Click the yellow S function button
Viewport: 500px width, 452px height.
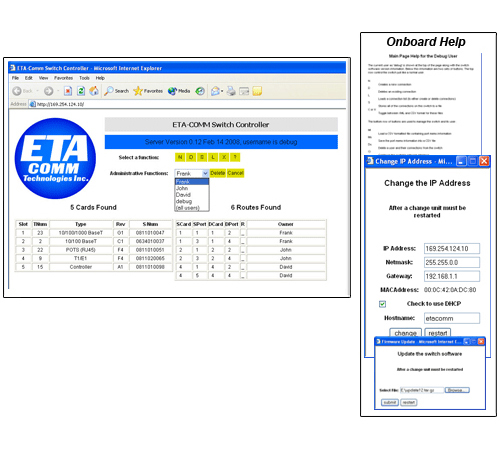pos(202,157)
